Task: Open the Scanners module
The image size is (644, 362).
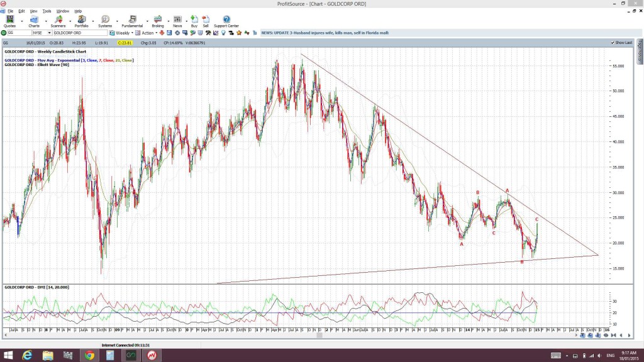Action: pos(58,21)
